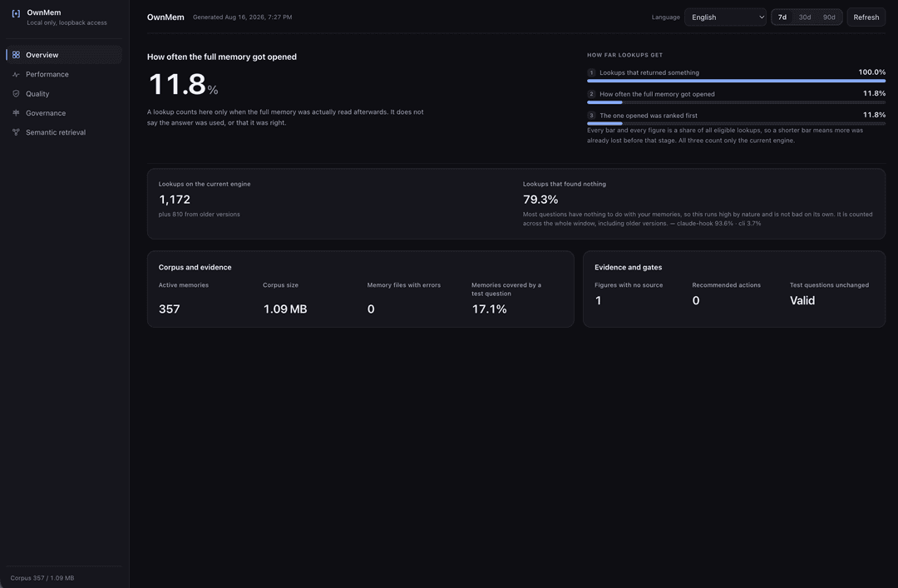Image resolution: width=898 pixels, height=588 pixels.
Task: Select the 7d time range
Action: (x=782, y=17)
